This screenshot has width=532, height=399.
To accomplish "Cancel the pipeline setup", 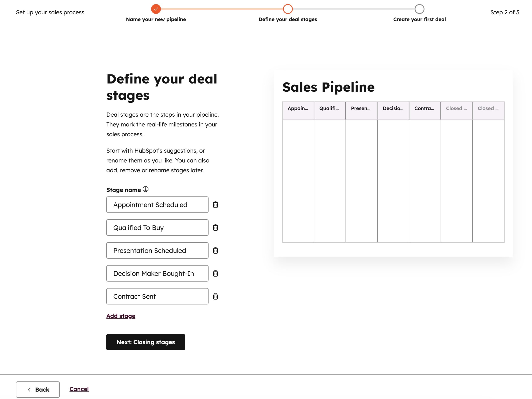I will coord(79,389).
